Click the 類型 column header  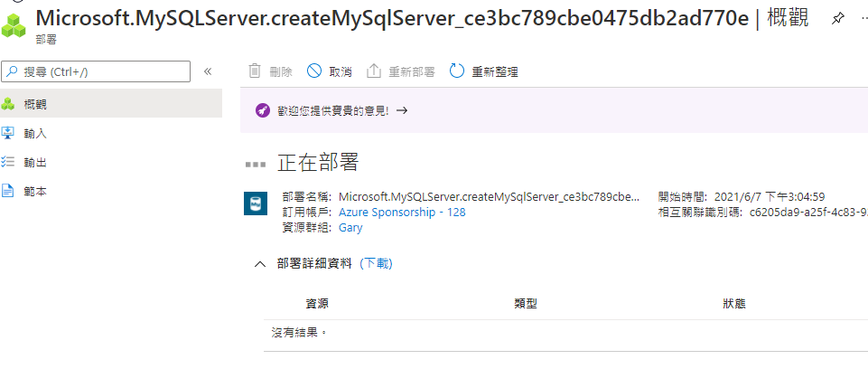click(526, 304)
